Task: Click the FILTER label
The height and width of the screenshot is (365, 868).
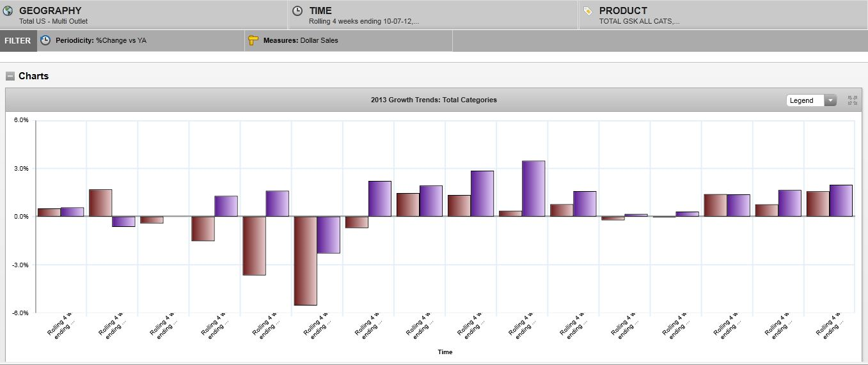Action: (x=18, y=40)
